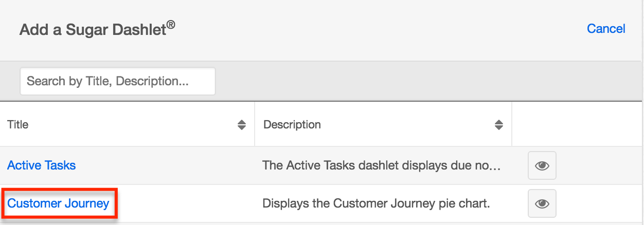
Task: Click the registered trademark symbol in the heading
Action: click(x=171, y=25)
